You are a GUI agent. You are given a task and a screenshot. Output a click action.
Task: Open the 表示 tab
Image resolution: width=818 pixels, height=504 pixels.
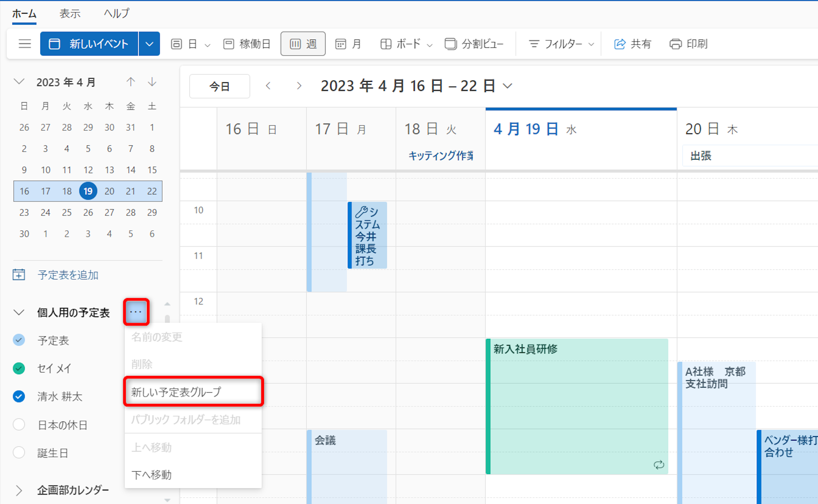point(70,14)
